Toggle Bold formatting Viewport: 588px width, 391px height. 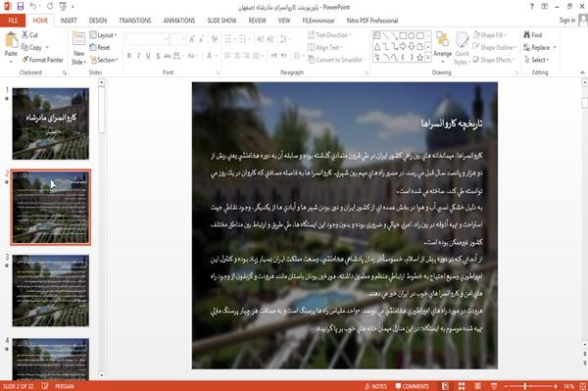129,56
